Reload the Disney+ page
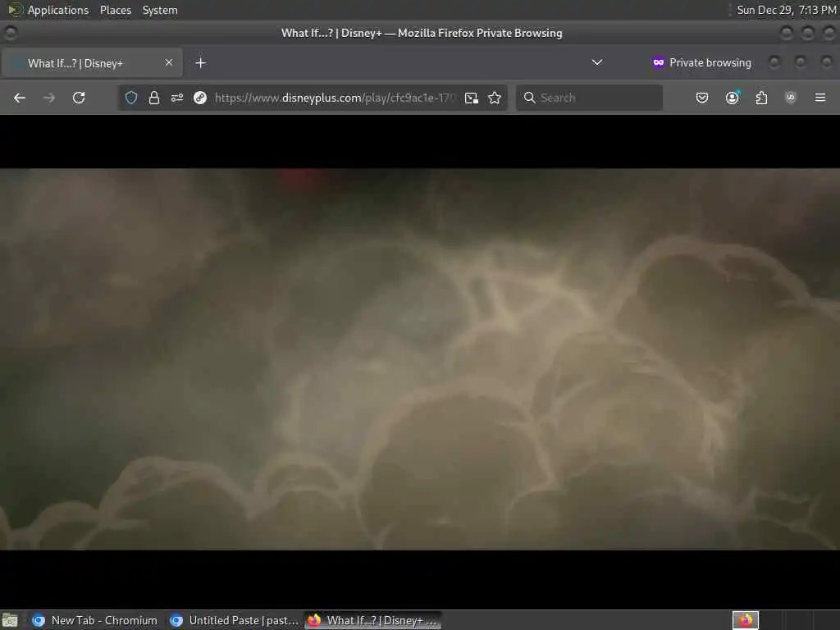This screenshot has height=630, width=840. tap(79, 98)
